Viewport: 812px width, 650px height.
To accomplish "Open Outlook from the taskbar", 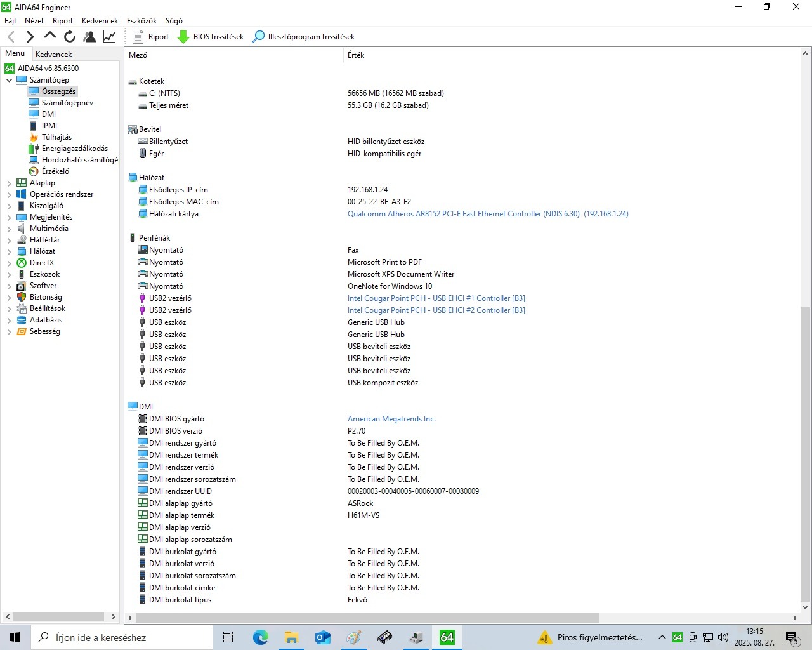I will (x=322, y=637).
